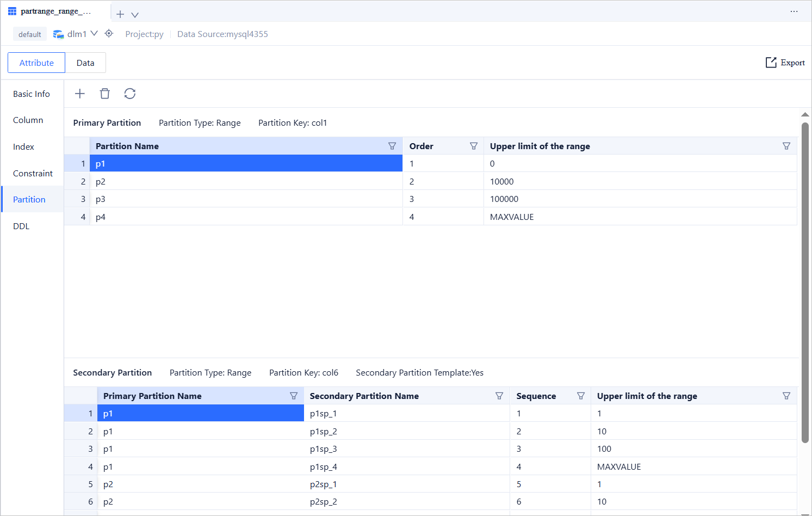
Task: Open the DDL section
Action: [x=21, y=226]
